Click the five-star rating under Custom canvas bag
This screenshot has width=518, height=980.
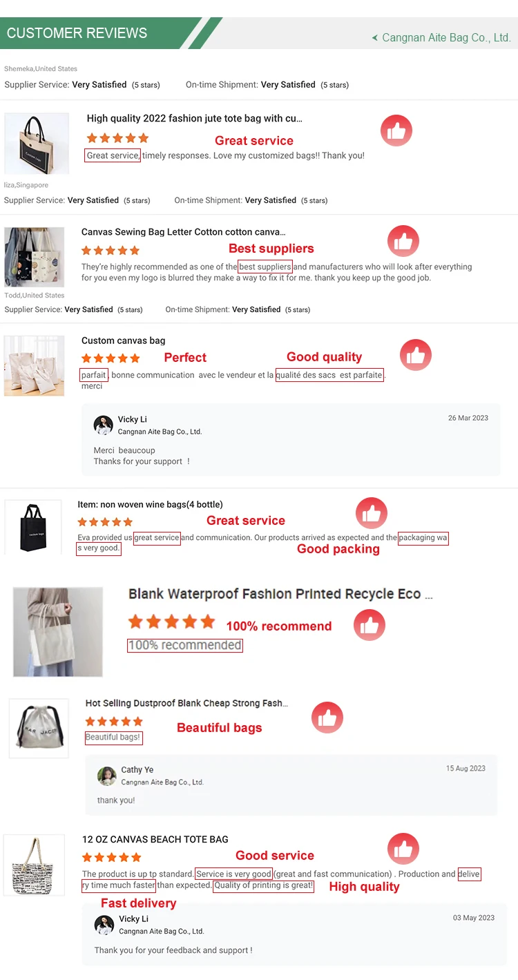[111, 358]
